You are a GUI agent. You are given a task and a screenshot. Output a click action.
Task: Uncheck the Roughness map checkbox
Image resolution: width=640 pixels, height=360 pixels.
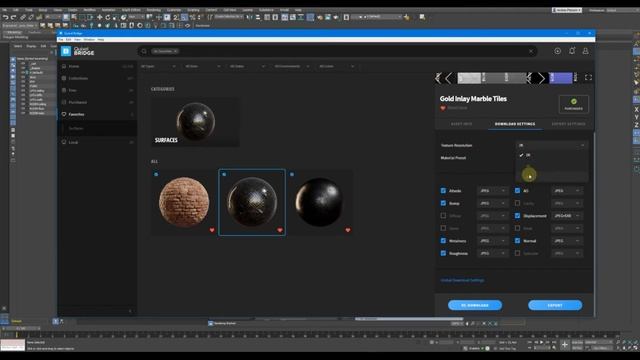(443, 253)
